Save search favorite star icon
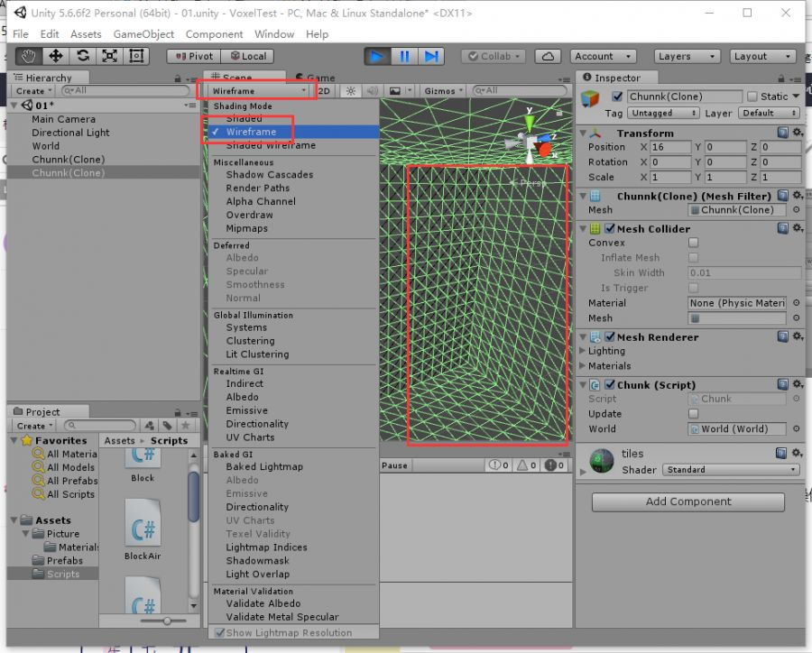812x653 pixels. [185, 426]
